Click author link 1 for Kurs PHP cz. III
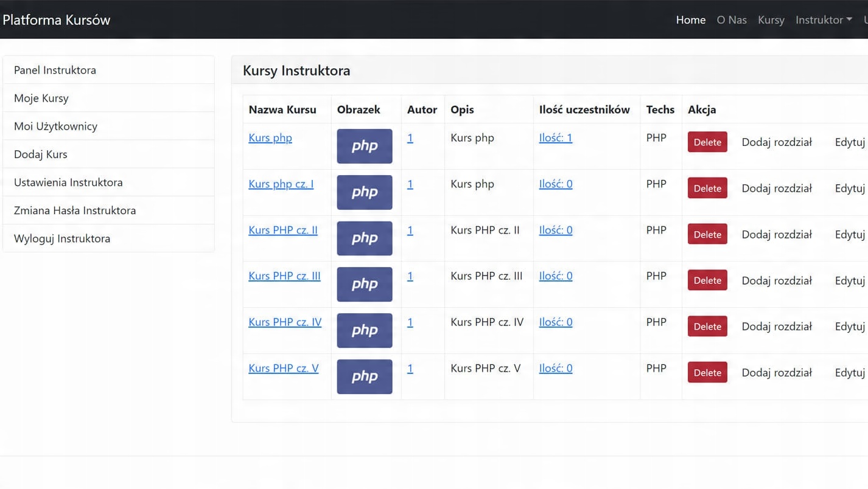Screen dimensions: 868x489 410,276
